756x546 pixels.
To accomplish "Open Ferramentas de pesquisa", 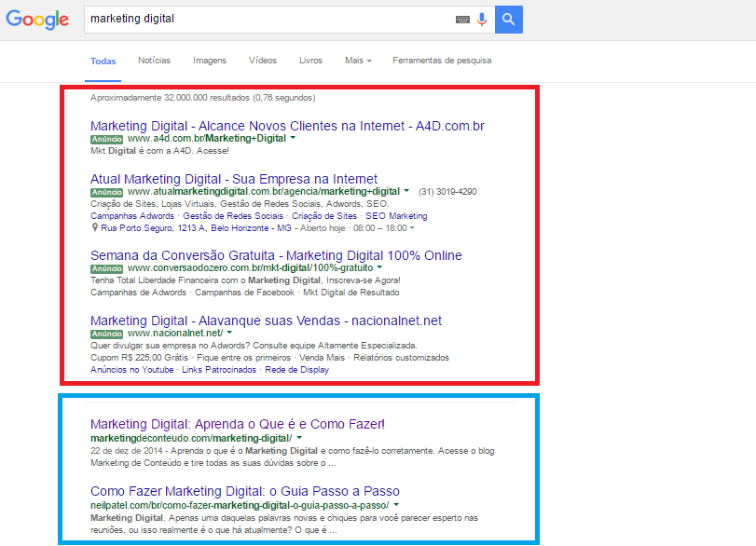I will tap(442, 61).
